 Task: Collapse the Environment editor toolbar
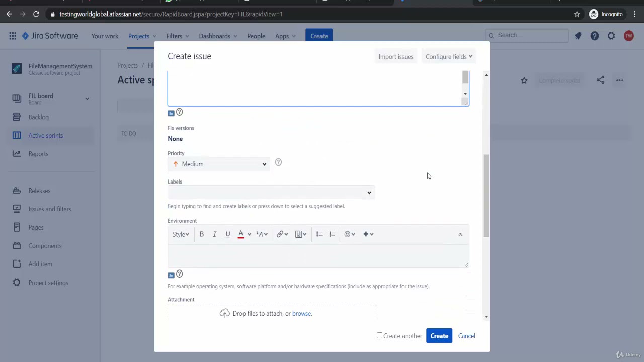coord(460,234)
